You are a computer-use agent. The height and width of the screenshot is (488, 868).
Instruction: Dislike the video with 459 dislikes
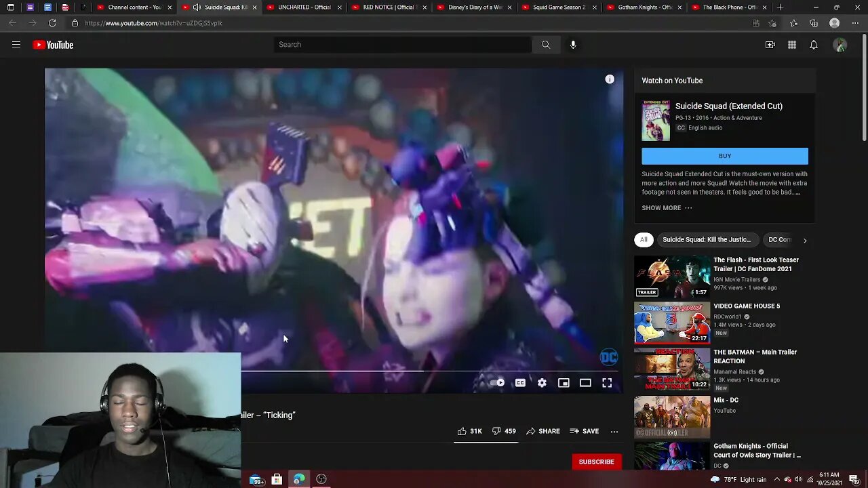(x=504, y=431)
